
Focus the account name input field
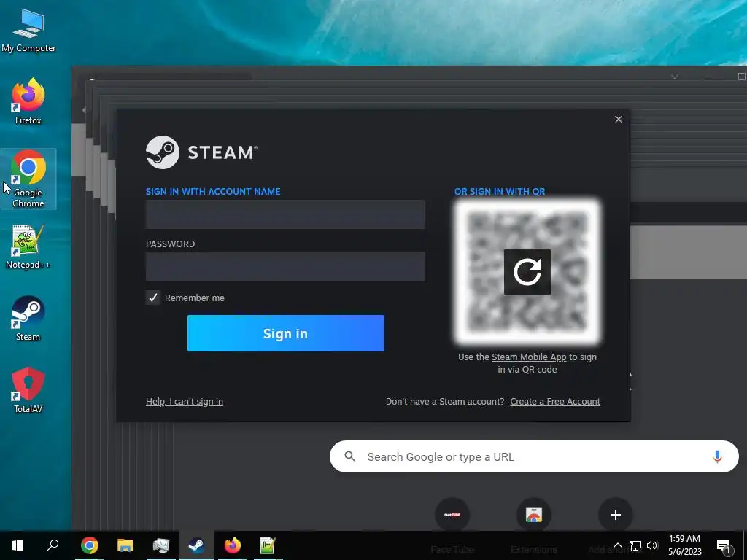285,214
